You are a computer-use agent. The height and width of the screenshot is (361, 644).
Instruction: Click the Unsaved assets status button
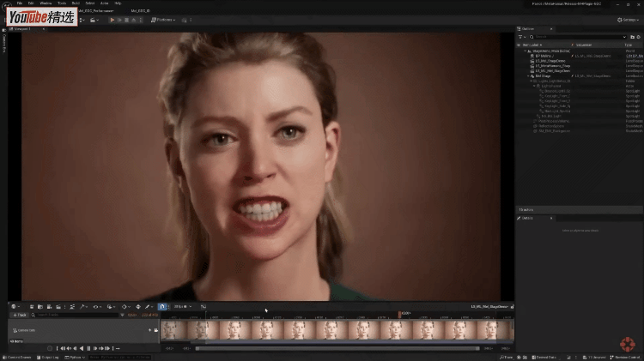[595, 358]
